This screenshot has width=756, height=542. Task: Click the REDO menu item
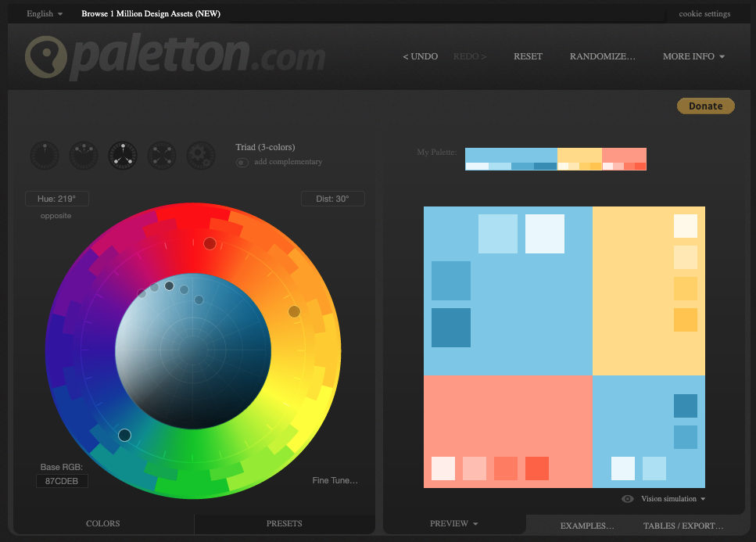point(470,56)
